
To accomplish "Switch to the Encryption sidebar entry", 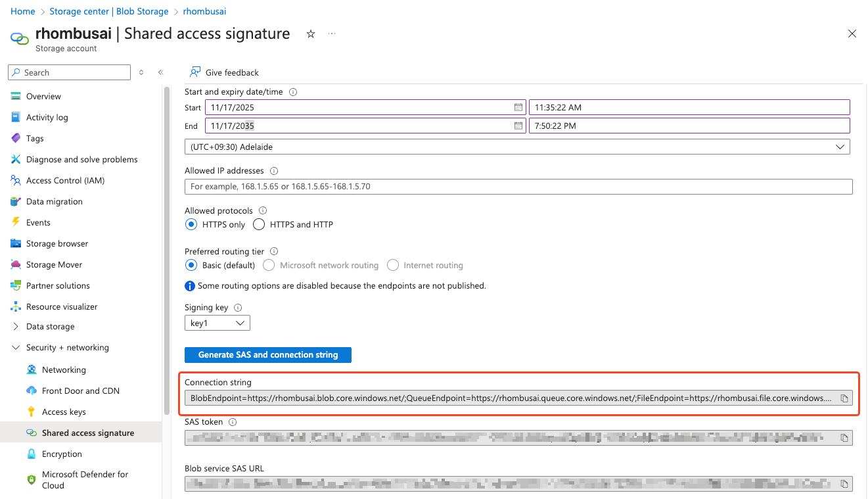I will [60, 454].
